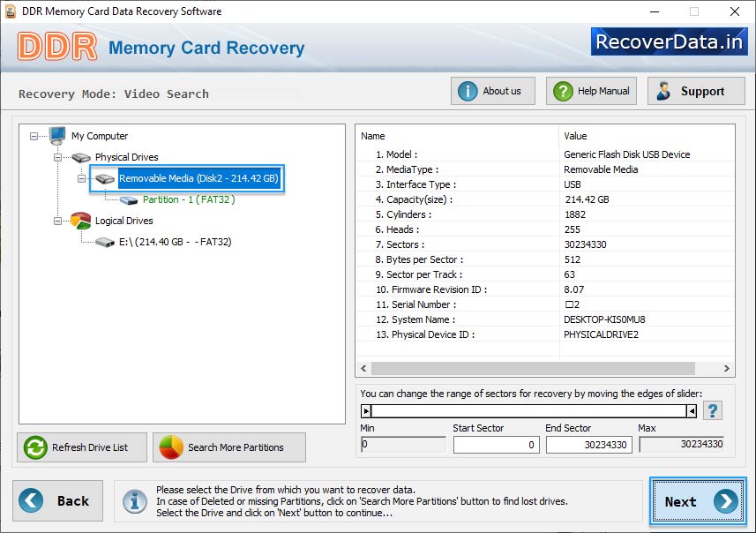The height and width of the screenshot is (533, 756).
Task: Click the Min sector field
Action: point(403,444)
